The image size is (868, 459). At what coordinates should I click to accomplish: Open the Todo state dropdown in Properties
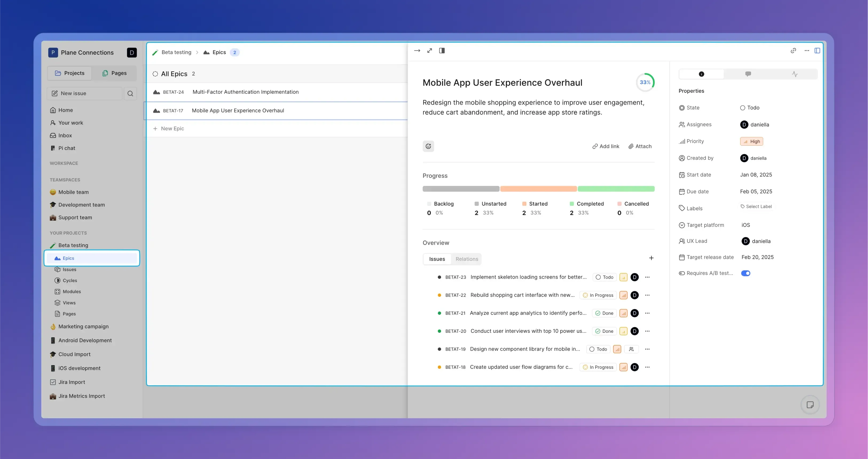[750, 108]
